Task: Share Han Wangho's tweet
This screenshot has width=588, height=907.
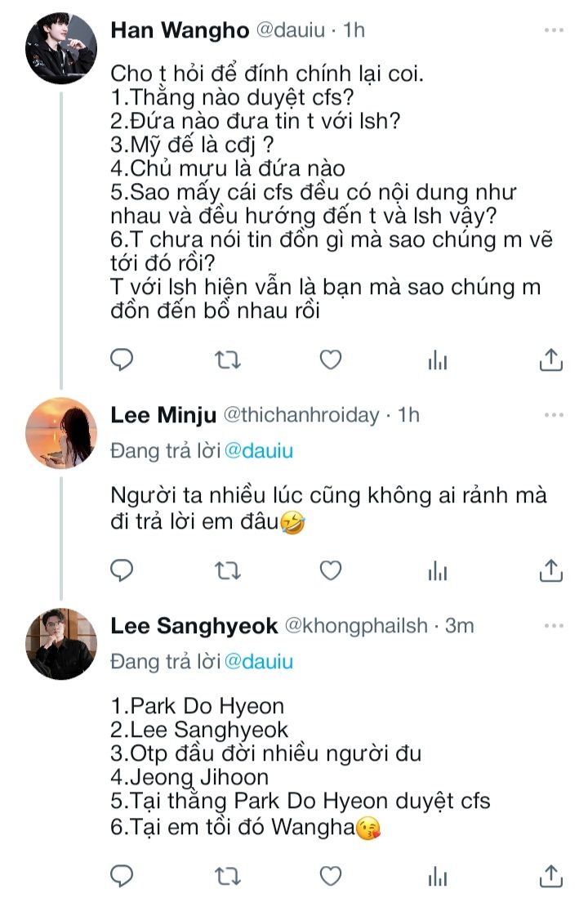Action: tap(551, 359)
